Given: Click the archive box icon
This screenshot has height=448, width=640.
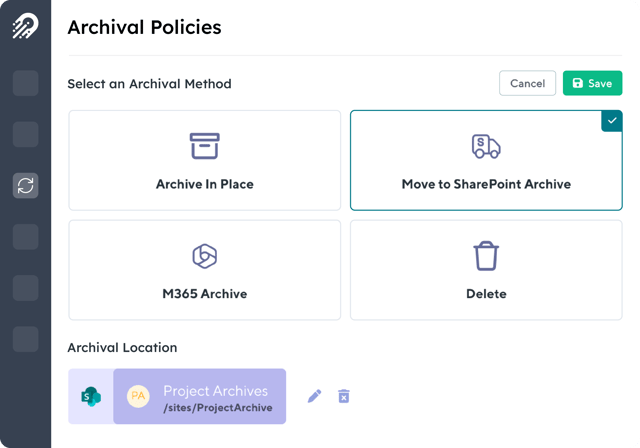Looking at the screenshot, I should [204, 146].
